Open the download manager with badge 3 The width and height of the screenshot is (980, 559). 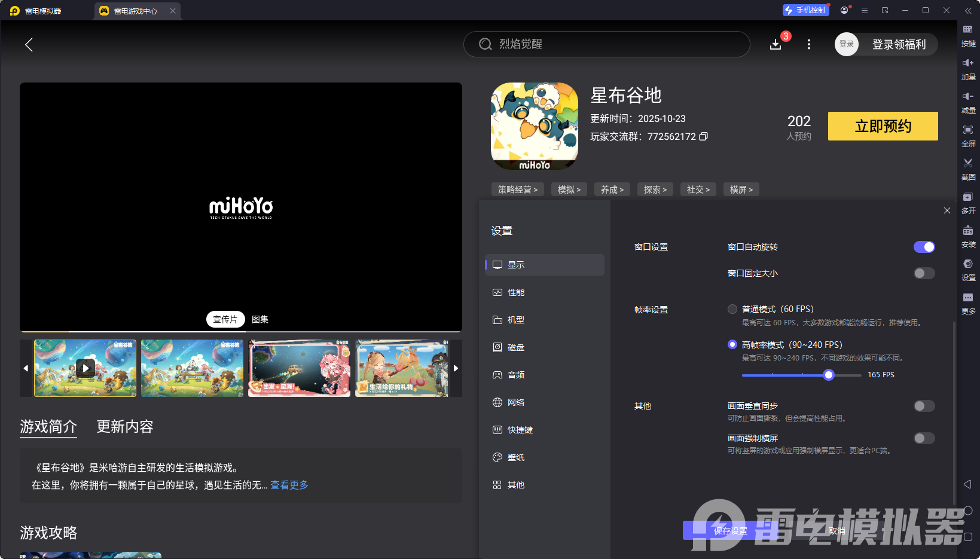(x=776, y=44)
